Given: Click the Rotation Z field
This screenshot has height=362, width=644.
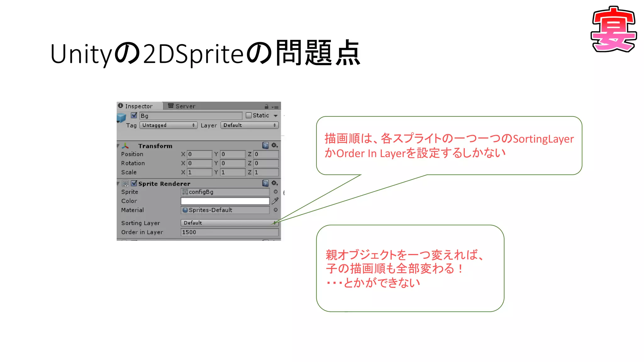Looking at the screenshot, I should pos(266,163).
